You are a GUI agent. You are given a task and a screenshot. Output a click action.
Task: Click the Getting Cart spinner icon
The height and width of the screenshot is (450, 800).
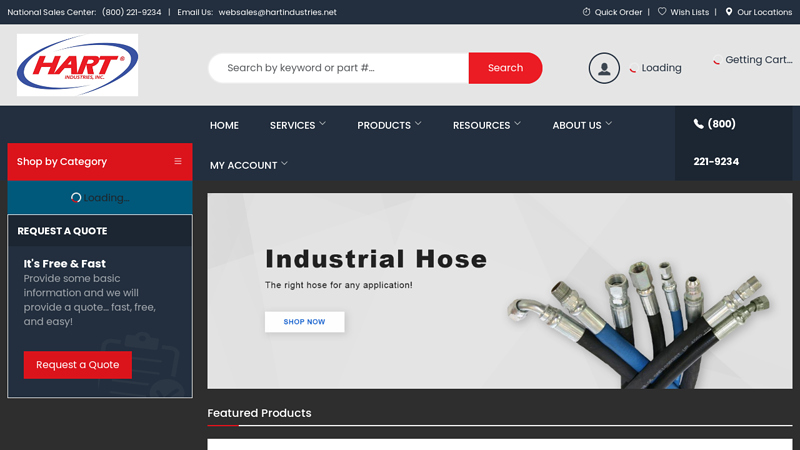[717, 60]
